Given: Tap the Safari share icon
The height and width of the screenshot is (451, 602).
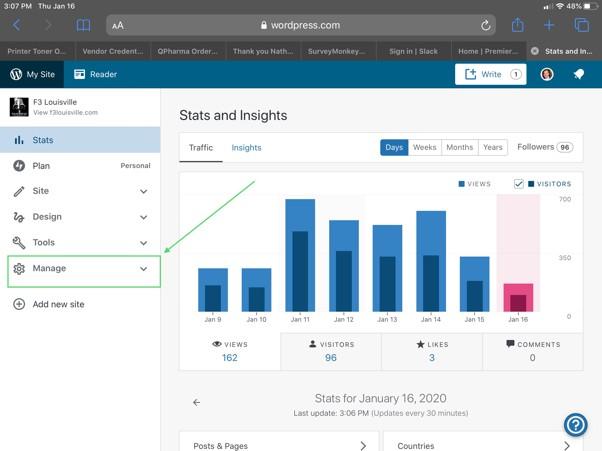Looking at the screenshot, I should point(518,25).
